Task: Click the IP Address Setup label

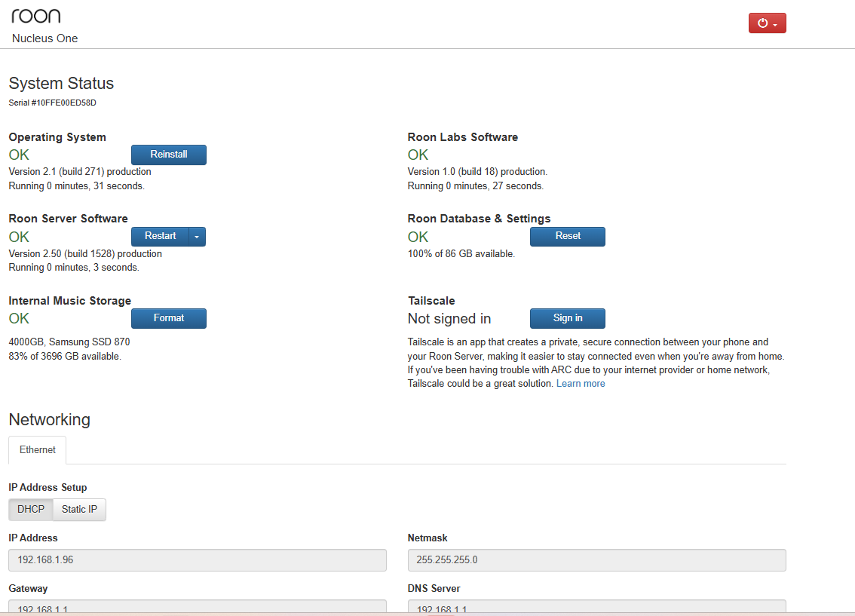Action: click(x=48, y=487)
